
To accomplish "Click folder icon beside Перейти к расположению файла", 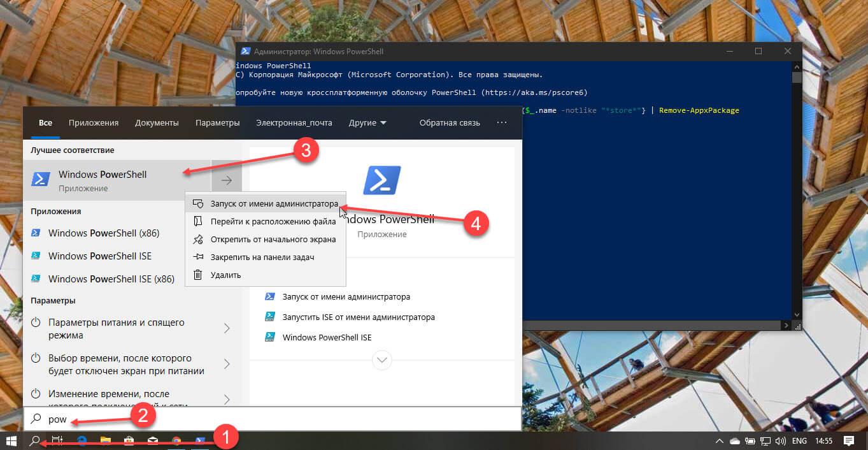I will (x=198, y=222).
